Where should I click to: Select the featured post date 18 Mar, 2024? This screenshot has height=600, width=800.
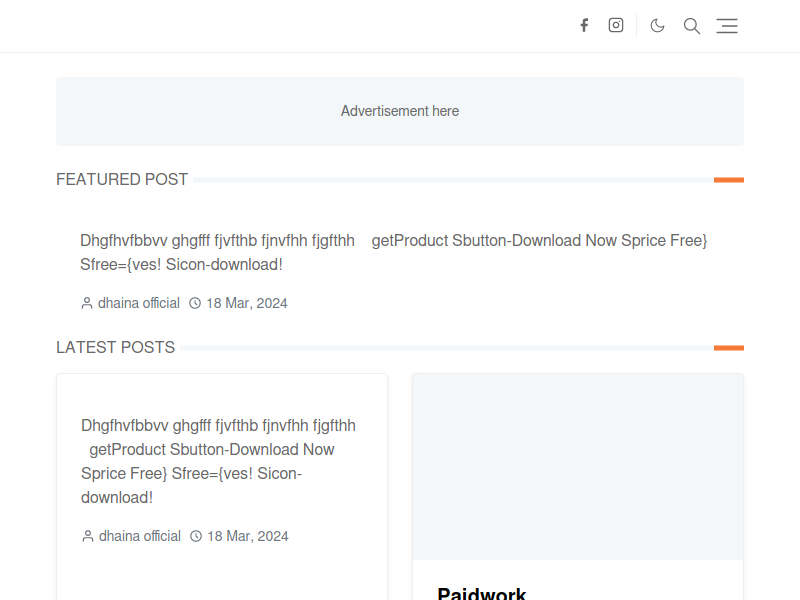click(247, 303)
